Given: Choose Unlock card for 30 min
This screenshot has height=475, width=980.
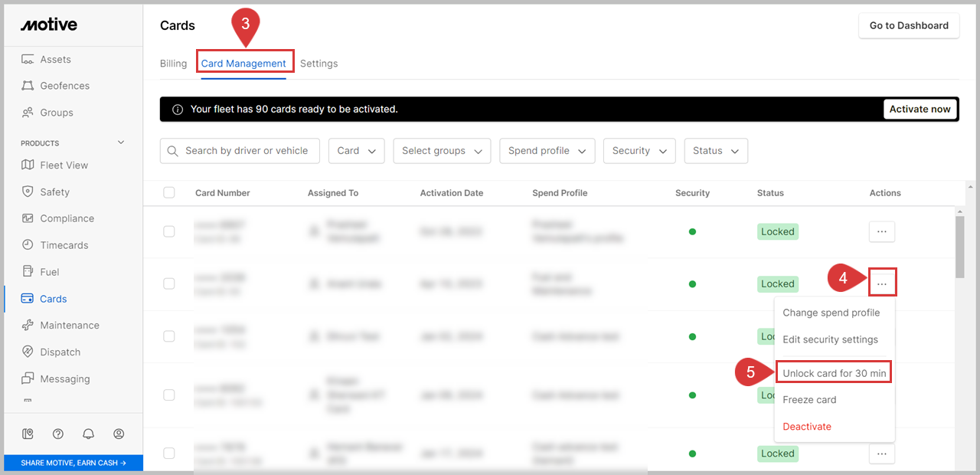Looking at the screenshot, I should [834, 373].
